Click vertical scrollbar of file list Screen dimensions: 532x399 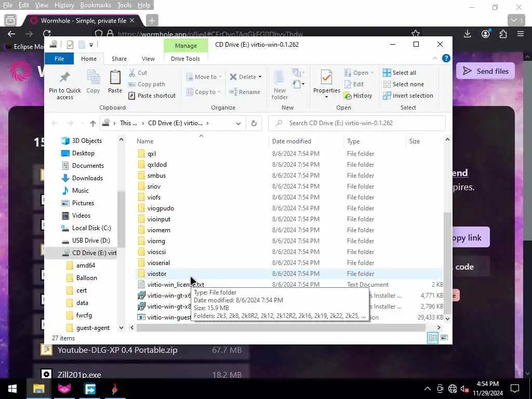pos(447,263)
